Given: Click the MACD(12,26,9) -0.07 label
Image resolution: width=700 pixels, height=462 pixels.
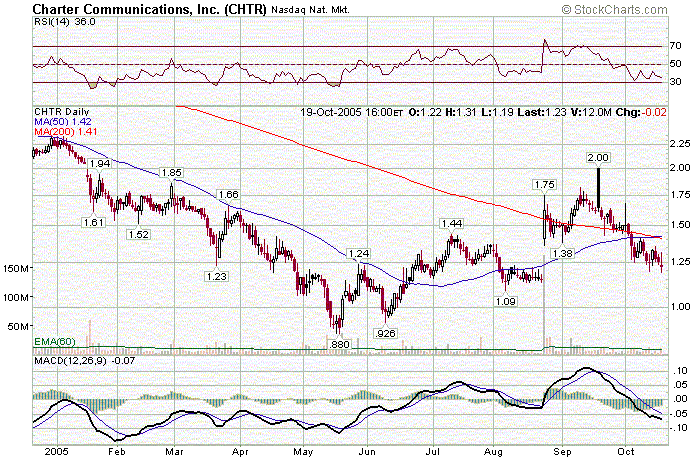Looking at the screenshot, I should pyautogui.click(x=84, y=360).
